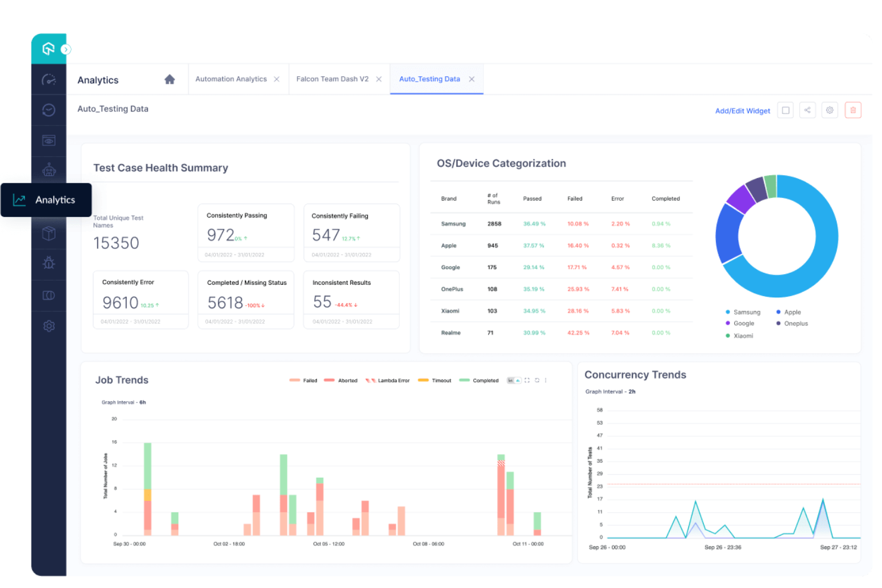Switch Job Trends to bar chart view
The height and width of the screenshot is (588, 882).
click(x=511, y=381)
